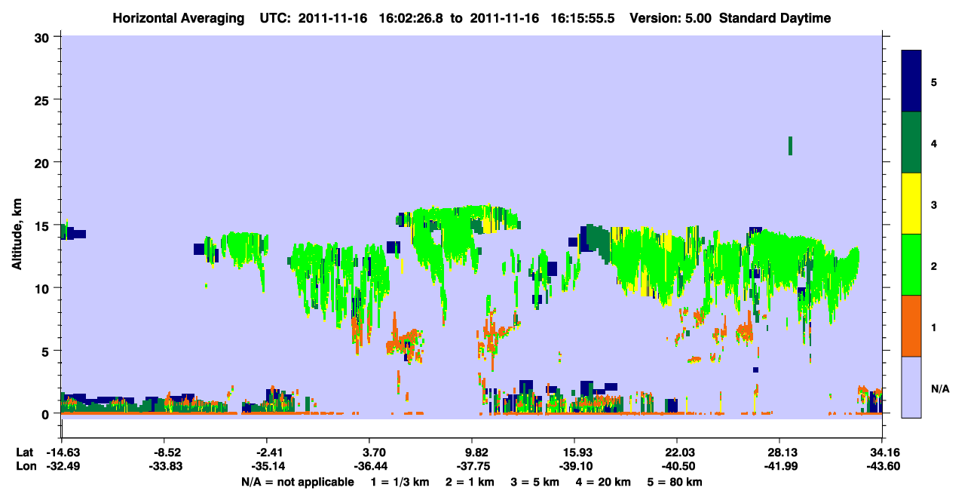Click the dark blue color bar segment 5

(911, 81)
